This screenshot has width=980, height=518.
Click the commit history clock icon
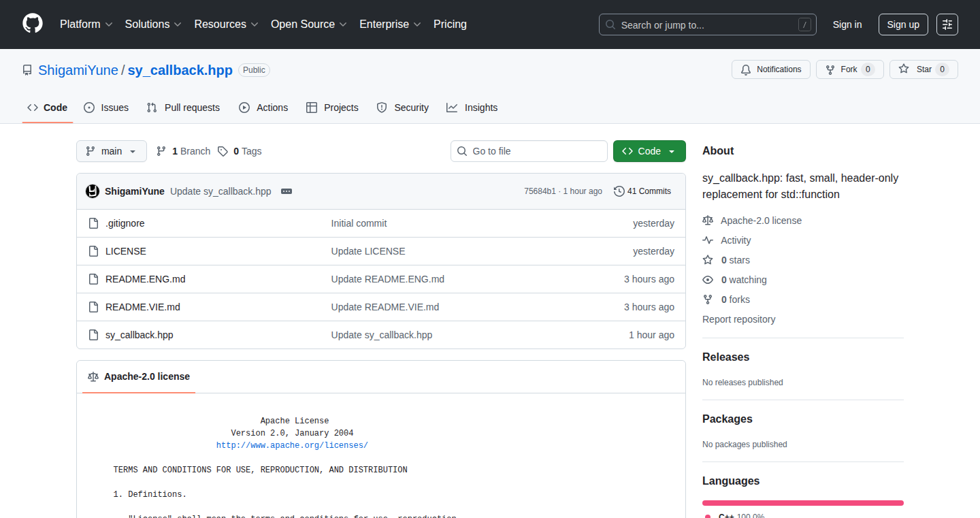pyautogui.click(x=619, y=191)
